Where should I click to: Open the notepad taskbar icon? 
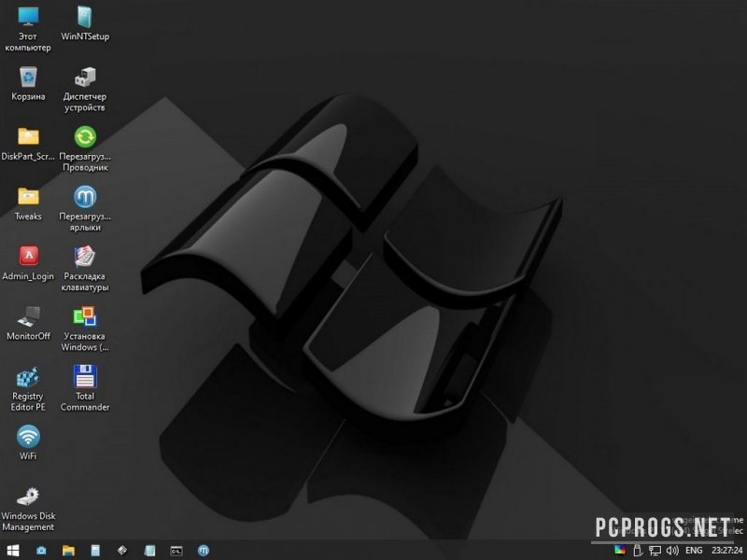pos(149,551)
